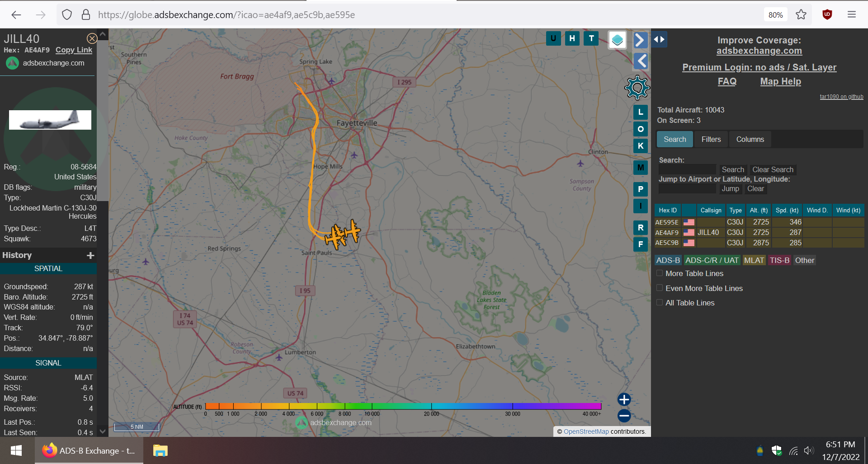Click the H map button
The width and height of the screenshot is (868, 464).
[x=572, y=38]
